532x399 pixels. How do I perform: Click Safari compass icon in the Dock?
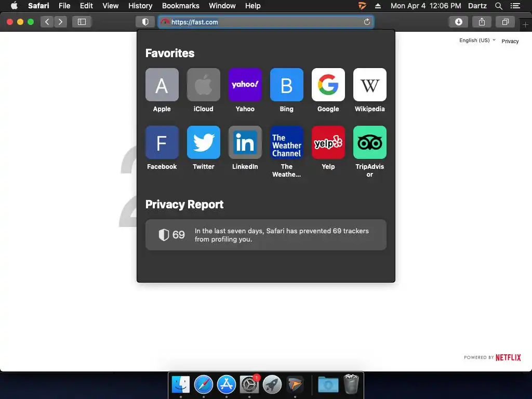(203, 384)
